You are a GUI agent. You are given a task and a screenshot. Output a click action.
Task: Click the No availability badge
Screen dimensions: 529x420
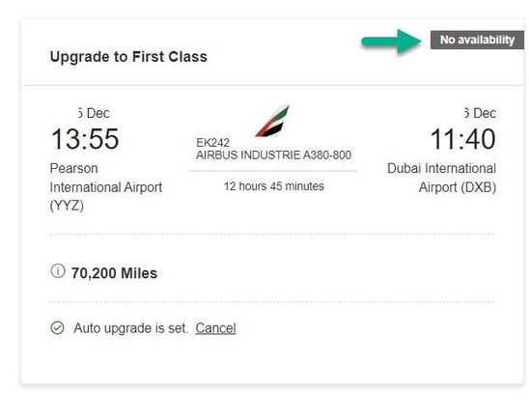click(x=477, y=40)
